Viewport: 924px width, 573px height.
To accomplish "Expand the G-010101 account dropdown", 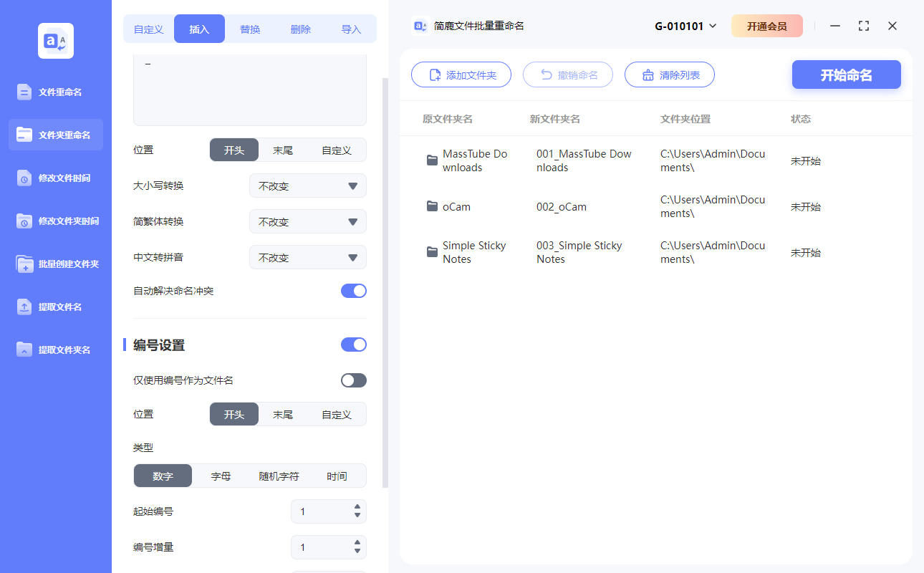I will pyautogui.click(x=685, y=25).
